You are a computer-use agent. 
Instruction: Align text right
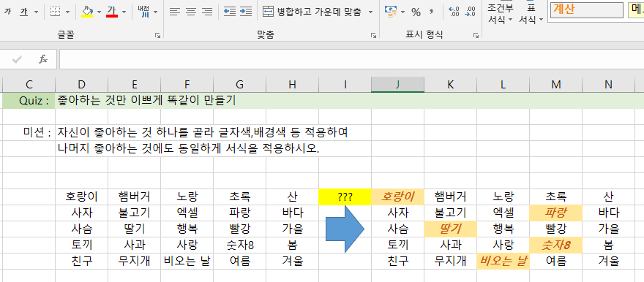pyautogui.click(x=207, y=12)
